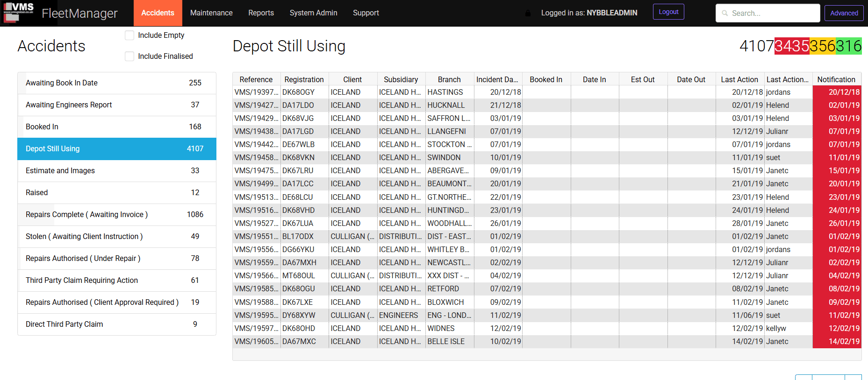Select Direct Third Party Claim status
Image resolution: width=868 pixels, height=380 pixels.
117,324
